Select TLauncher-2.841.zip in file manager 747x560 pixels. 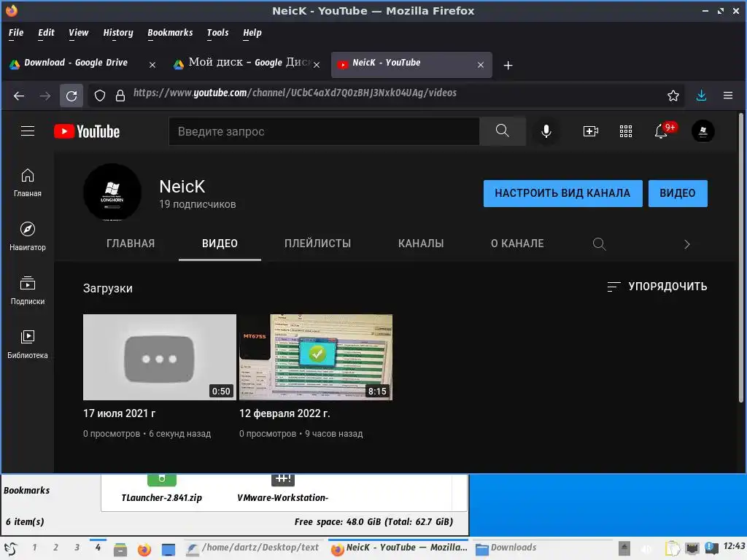pyautogui.click(x=161, y=489)
